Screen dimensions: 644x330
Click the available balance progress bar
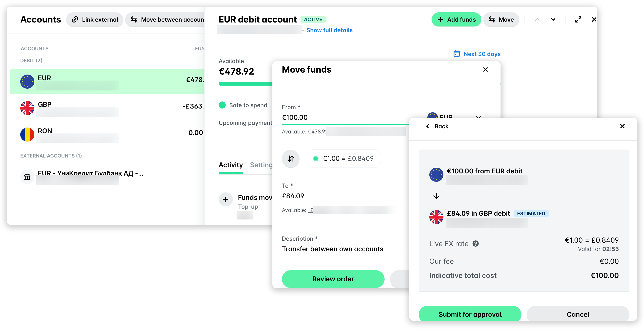click(245, 84)
